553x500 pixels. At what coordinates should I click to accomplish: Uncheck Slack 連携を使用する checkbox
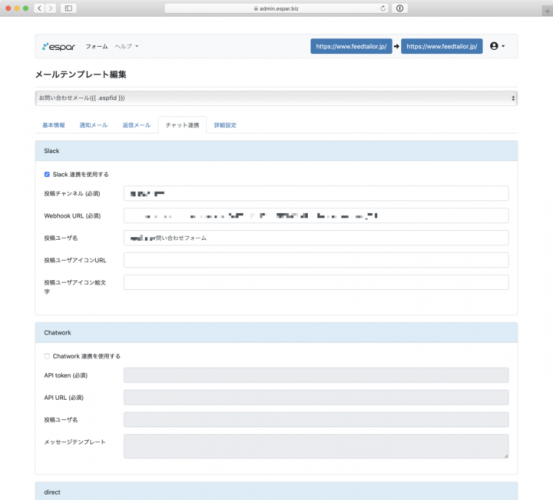tap(47, 175)
